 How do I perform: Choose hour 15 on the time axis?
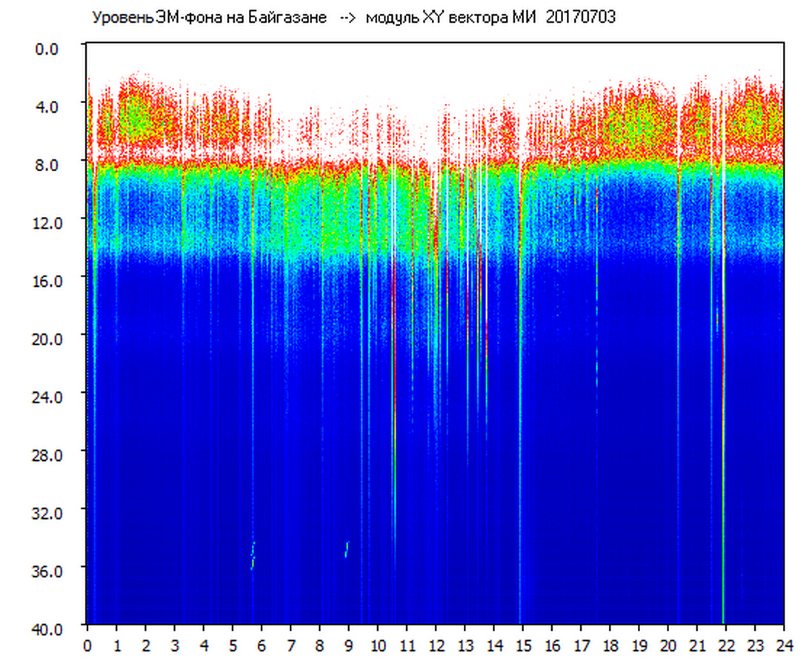pos(522,646)
